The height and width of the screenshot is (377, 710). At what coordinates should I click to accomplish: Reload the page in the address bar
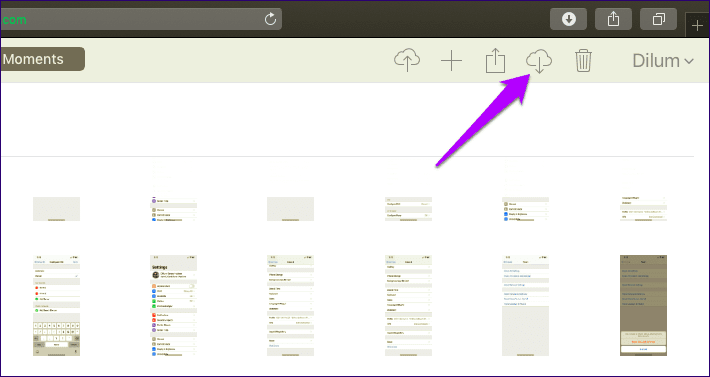coord(270,19)
